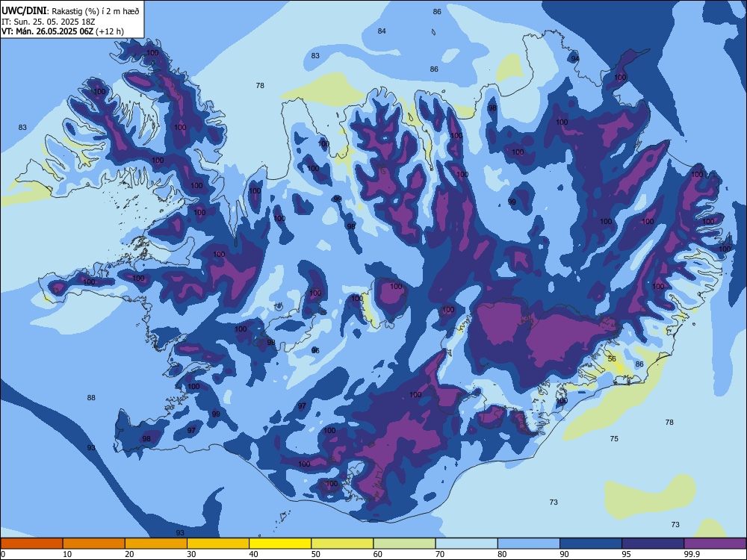Image resolution: width=747 pixels, height=560 pixels.
Task: Click the purple above-99.9 legend swatch
Action: pos(715,544)
